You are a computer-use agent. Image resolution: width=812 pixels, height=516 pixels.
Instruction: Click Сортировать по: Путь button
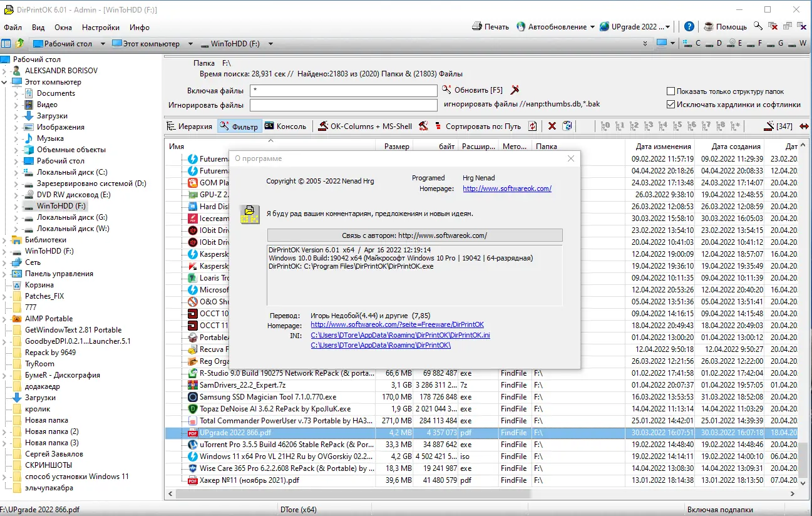[478, 126]
